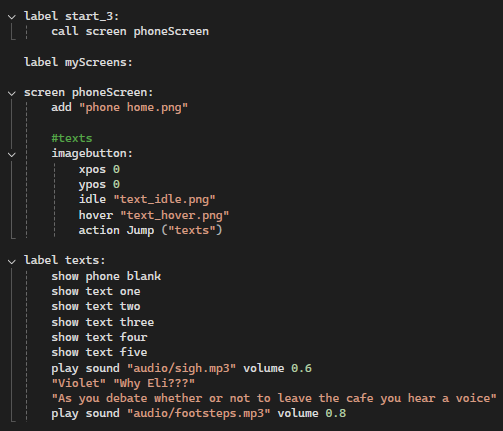Collapse the label texts fold chevron
This screenshot has width=503, height=431.
pyautogui.click(x=12, y=262)
